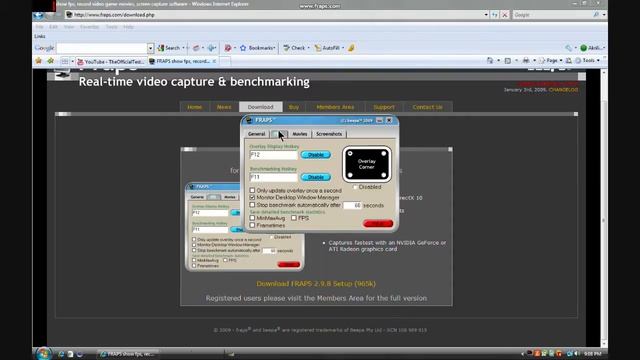
Task: Click the IE vertical scrollbar
Action: pos(604,207)
